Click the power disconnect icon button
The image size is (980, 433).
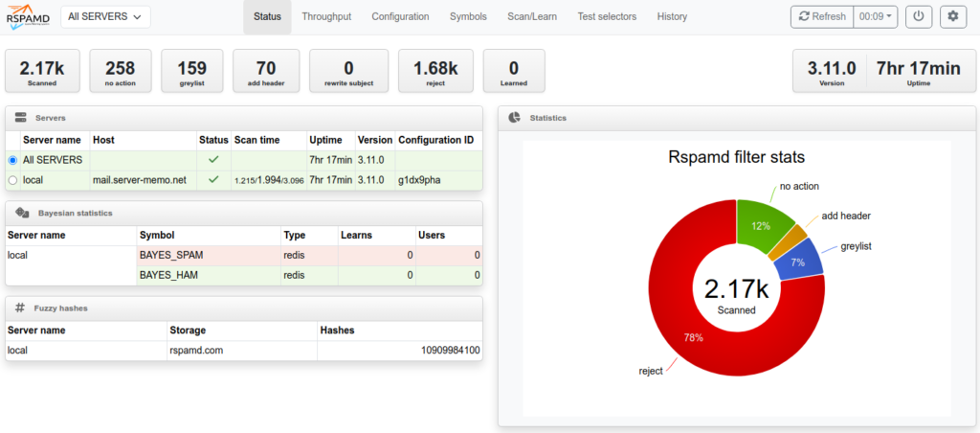[918, 16]
